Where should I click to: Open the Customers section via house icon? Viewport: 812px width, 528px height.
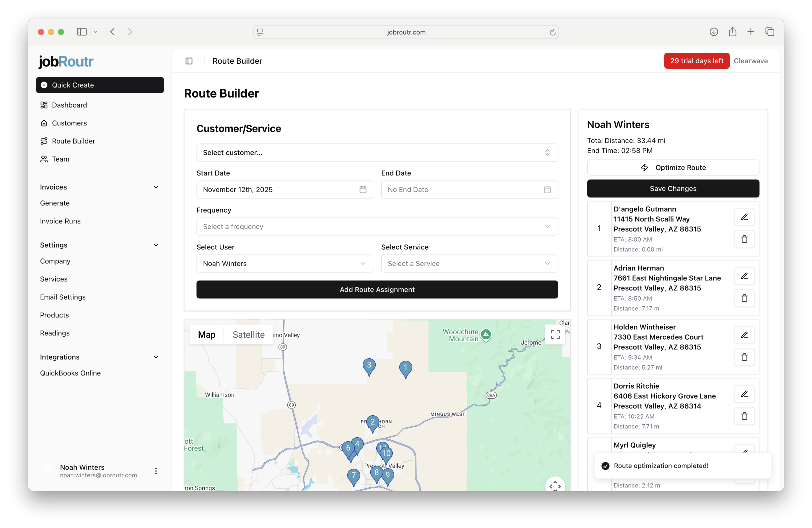point(44,123)
